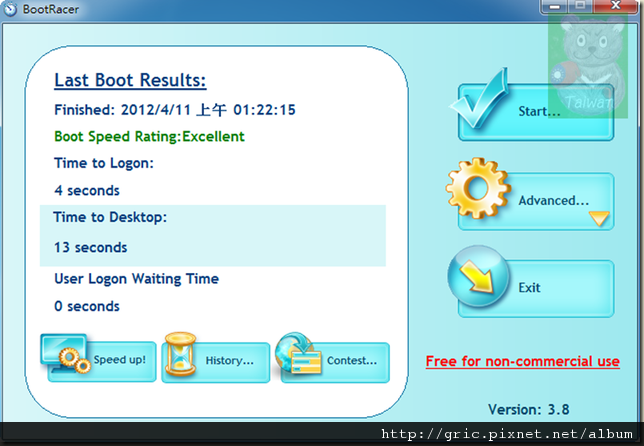Click the Exit yellow arrow icon
This screenshot has height=446, width=644.
[478, 276]
